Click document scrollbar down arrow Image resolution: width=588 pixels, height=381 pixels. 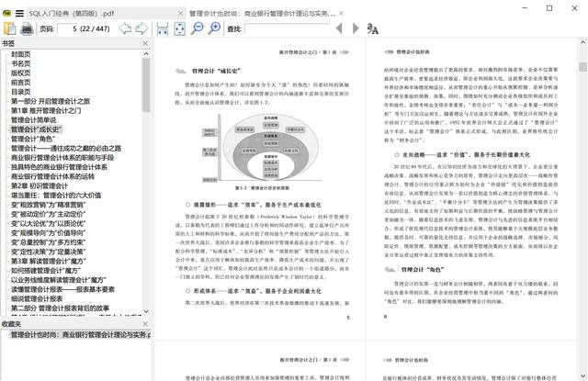[582, 376]
